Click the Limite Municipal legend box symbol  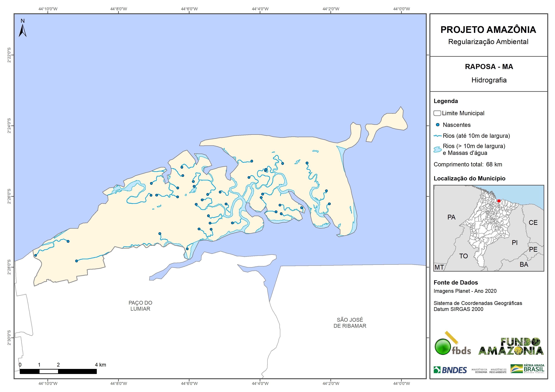point(437,113)
